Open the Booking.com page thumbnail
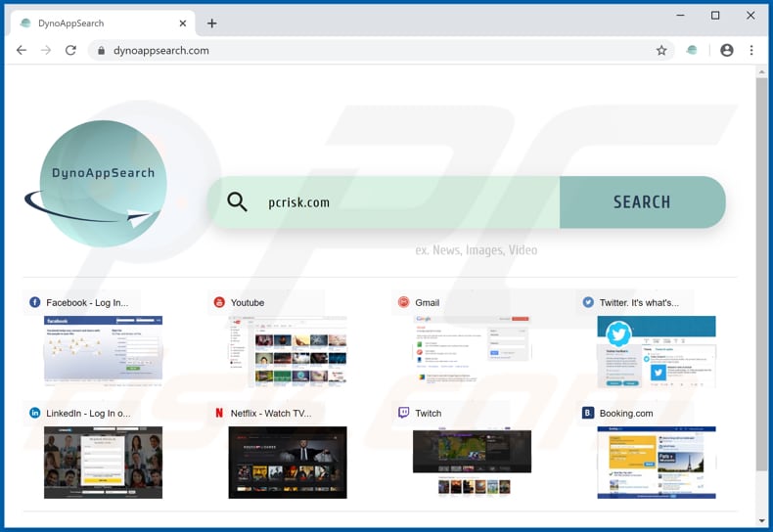773x532 pixels. click(657, 463)
